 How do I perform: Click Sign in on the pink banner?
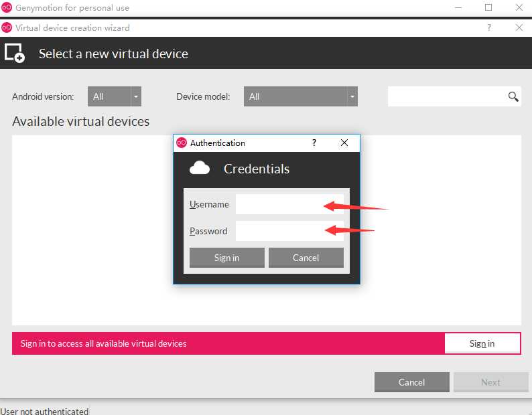(x=482, y=343)
